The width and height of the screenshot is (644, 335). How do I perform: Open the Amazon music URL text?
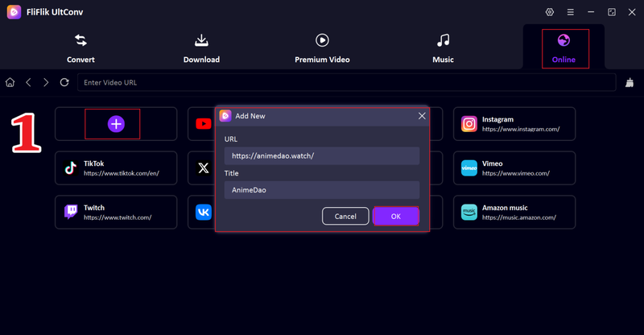pos(519,217)
